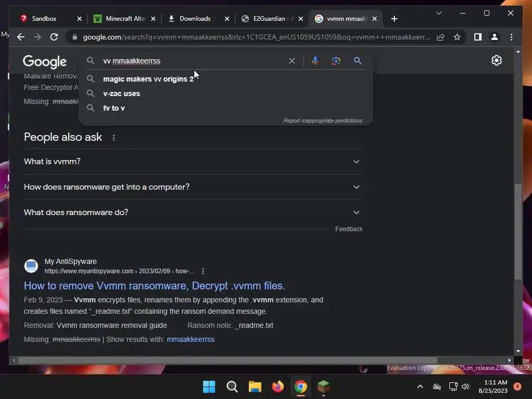This screenshot has height=399, width=532.
Task: Search by image with Google Lens
Action: (336, 61)
